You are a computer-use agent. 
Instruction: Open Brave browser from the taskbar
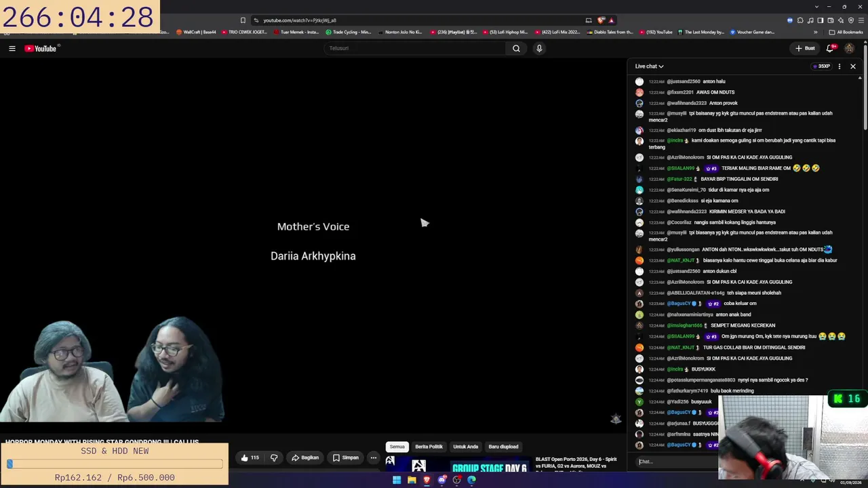click(x=427, y=480)
